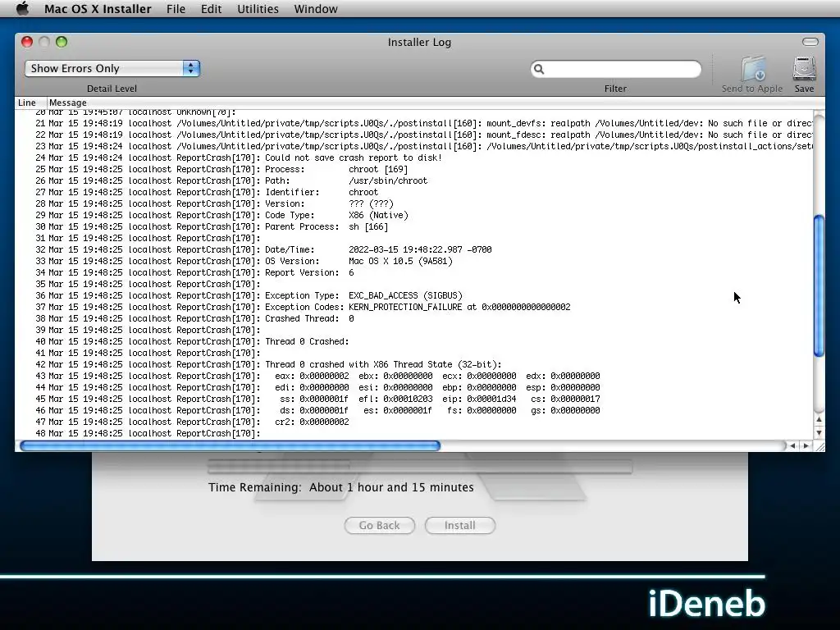Click the horizontal scrollbar right arrow
This screenshot has height=630, width=840.
(x=806, y=445)
